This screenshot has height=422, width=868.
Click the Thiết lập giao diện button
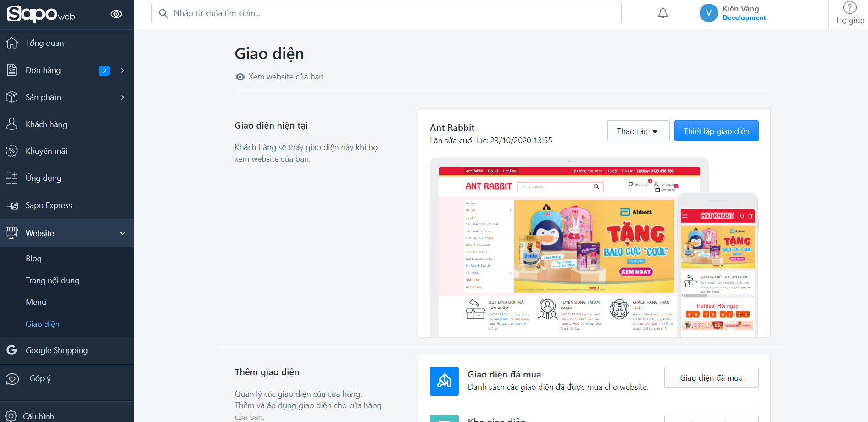716,131
